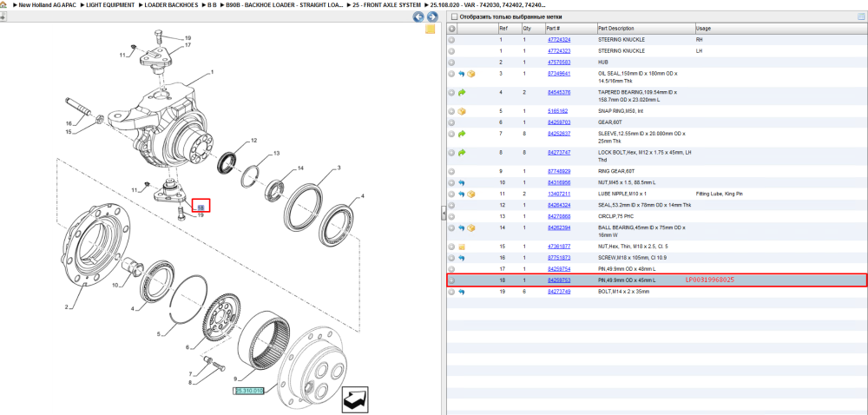Open part number link 47724324
868x415 pixels.
[558, 40]
